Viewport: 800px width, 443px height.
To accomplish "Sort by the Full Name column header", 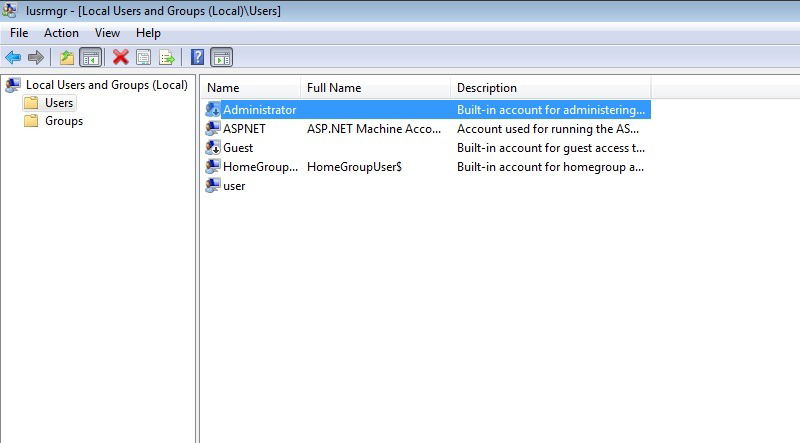I will click(x=376, y=88).
